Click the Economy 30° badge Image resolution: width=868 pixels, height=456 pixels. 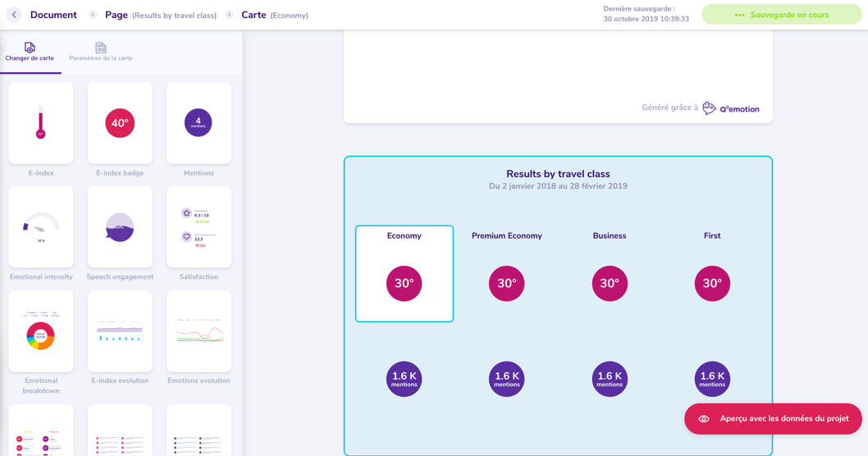pos(404,283)
